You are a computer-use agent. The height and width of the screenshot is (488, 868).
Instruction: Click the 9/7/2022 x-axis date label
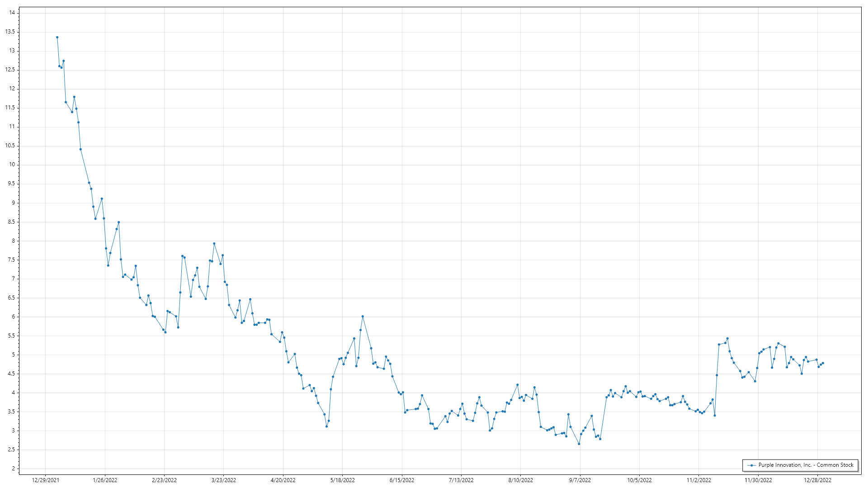(x=580, y=480)
